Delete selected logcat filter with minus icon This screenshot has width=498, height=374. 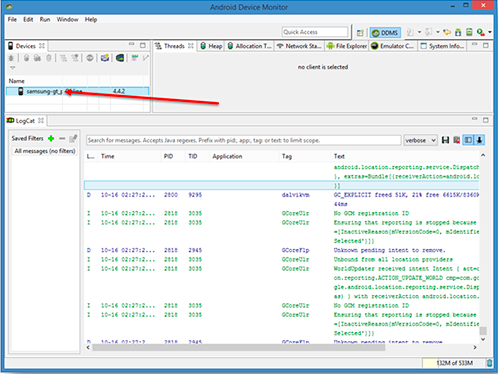click(x=62, y=138)
